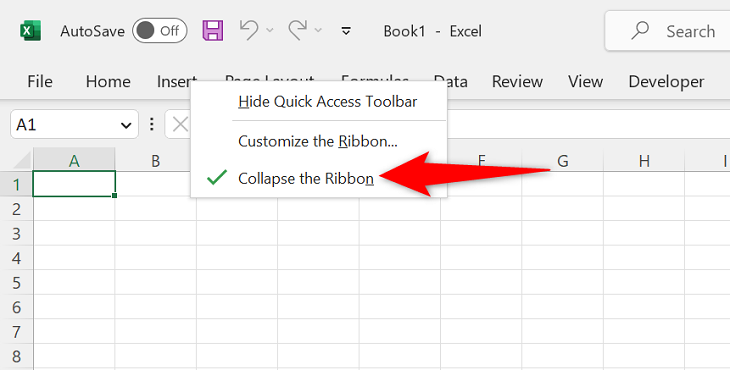Redo the last action
The width and height of the screenshot is (730, 370).
pyautogui.click(x=297, y=31)
